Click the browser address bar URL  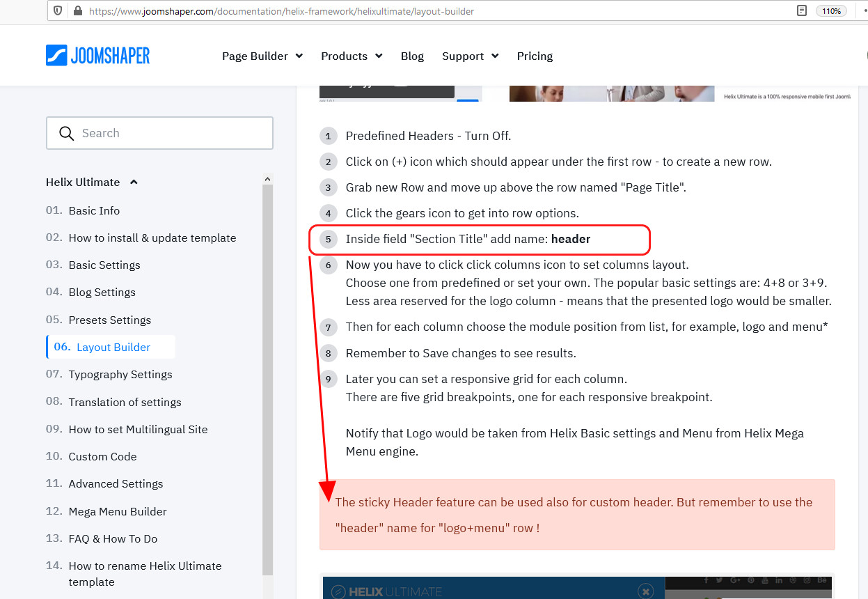coord(282,11)
